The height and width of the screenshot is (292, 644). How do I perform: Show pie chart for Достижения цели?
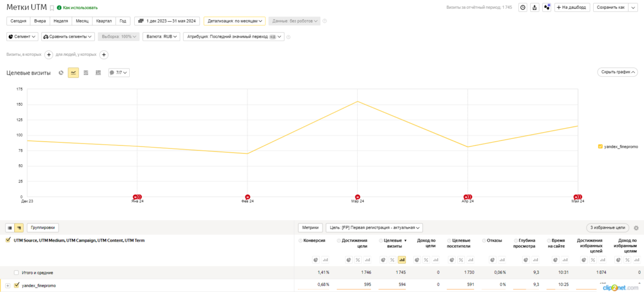[348, 260]
